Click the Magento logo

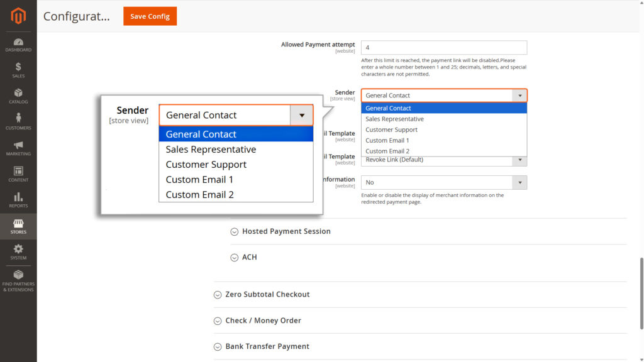(18, 14)
